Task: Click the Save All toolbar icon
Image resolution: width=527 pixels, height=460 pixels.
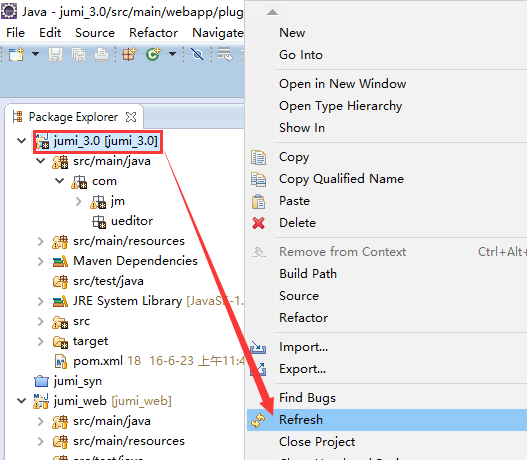Action: click(79, 54)
